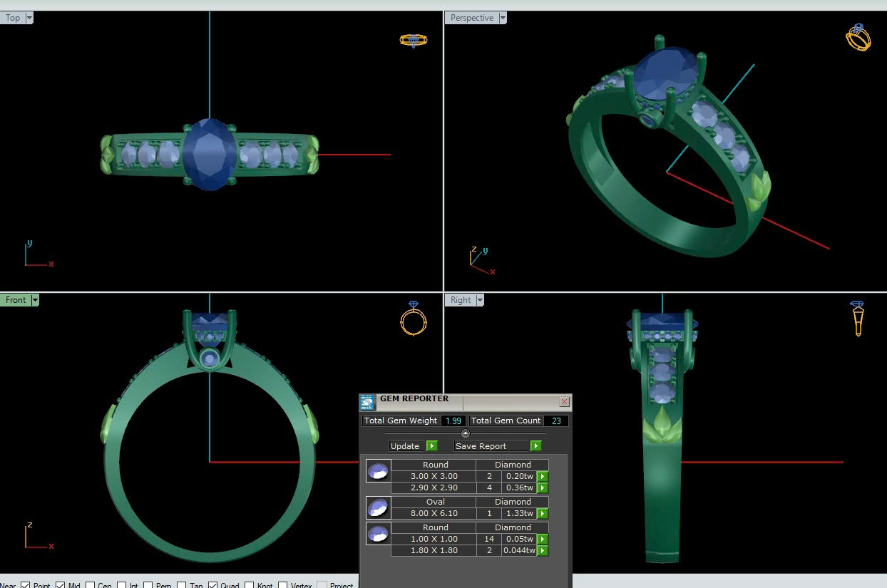Viewport: 887px width, 588px height.
Task: Activate the Front viewport title tab
Action: tap(15, 300)
